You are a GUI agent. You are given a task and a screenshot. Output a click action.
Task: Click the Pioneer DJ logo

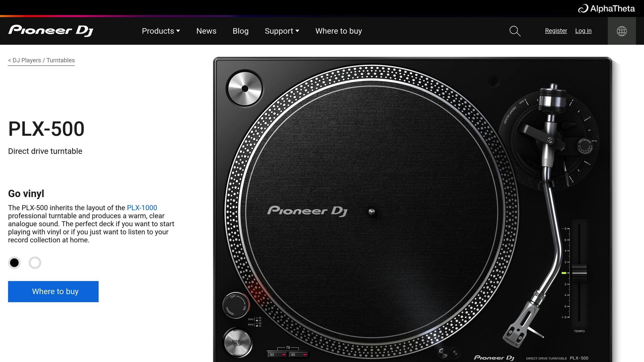coord(51,30)
